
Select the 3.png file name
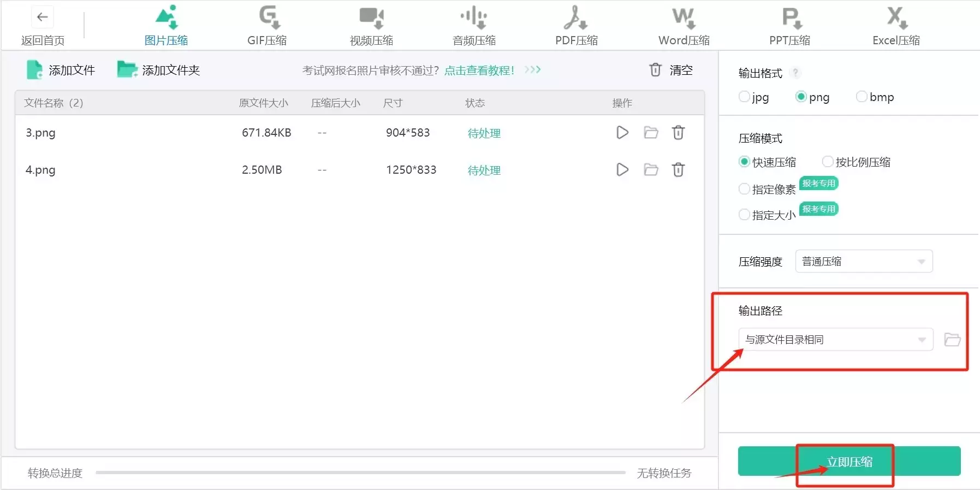tap(40, 133)
